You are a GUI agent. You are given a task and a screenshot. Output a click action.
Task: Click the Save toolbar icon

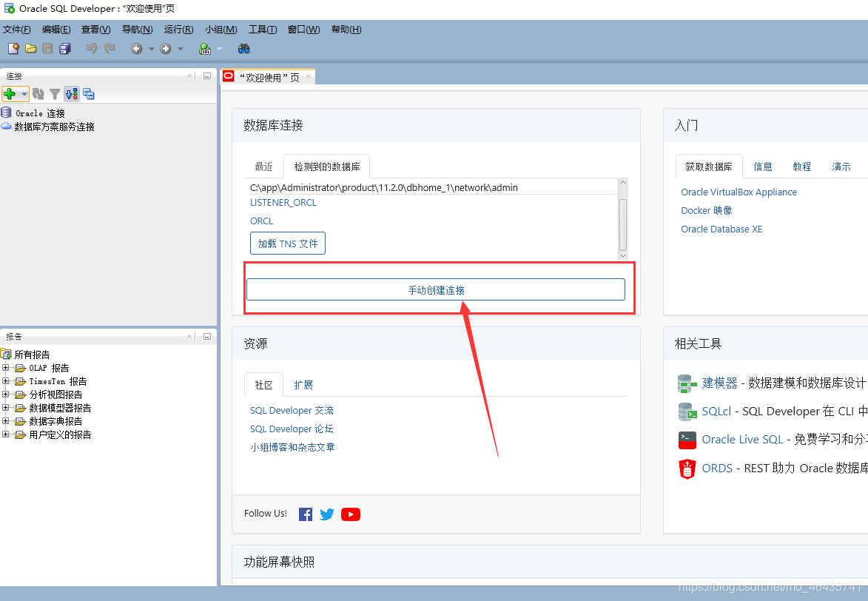click(47, 49)
